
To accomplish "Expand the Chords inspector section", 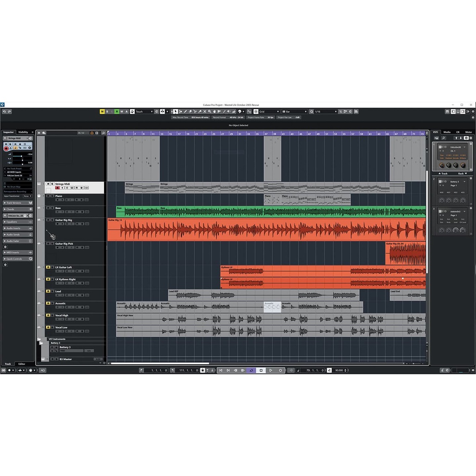I will point(18,209).
